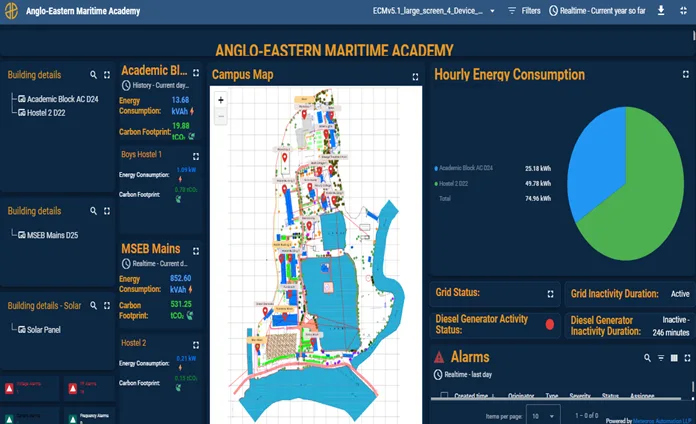Zoom out on the Campus Map
Image resolution: width=696 pixels, height=424 pixels.
tap(221, 116)
